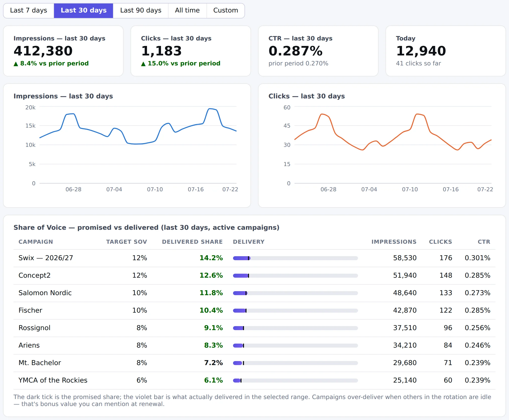509x420 pixels.
Task: Click the Swix delivery progress bar
Action: (295, 258)
